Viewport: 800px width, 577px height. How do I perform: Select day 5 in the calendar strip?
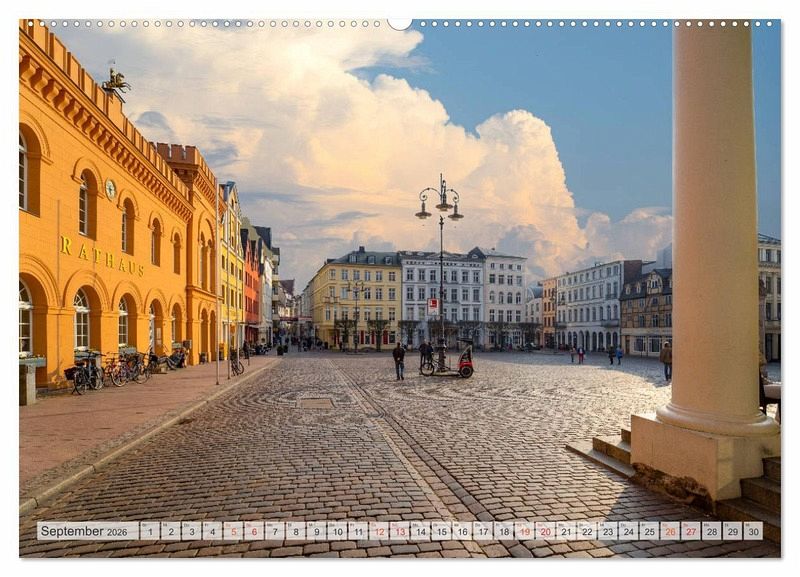232,531
